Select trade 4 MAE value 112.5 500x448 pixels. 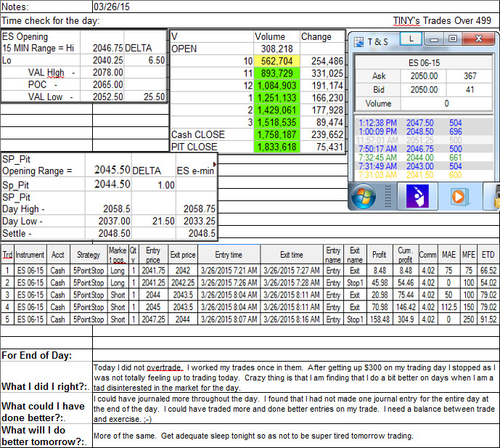448,307
